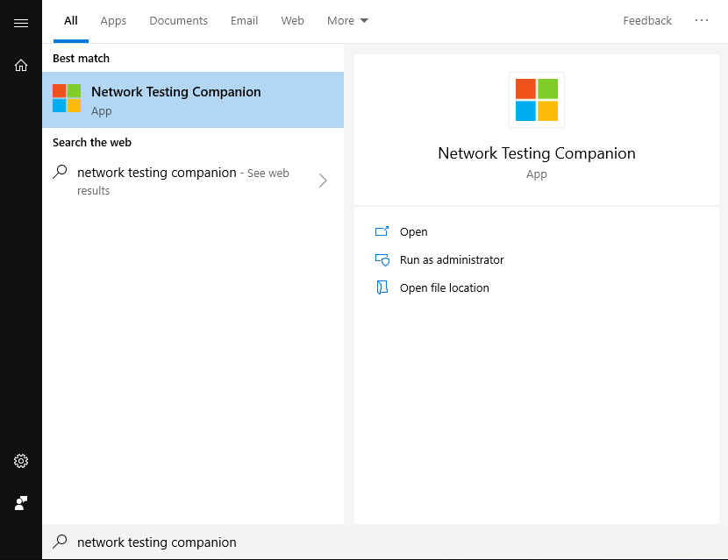Viewport: 728px width, 560px height.
Task: Switch to the All tab
Action: click(70, 21)
